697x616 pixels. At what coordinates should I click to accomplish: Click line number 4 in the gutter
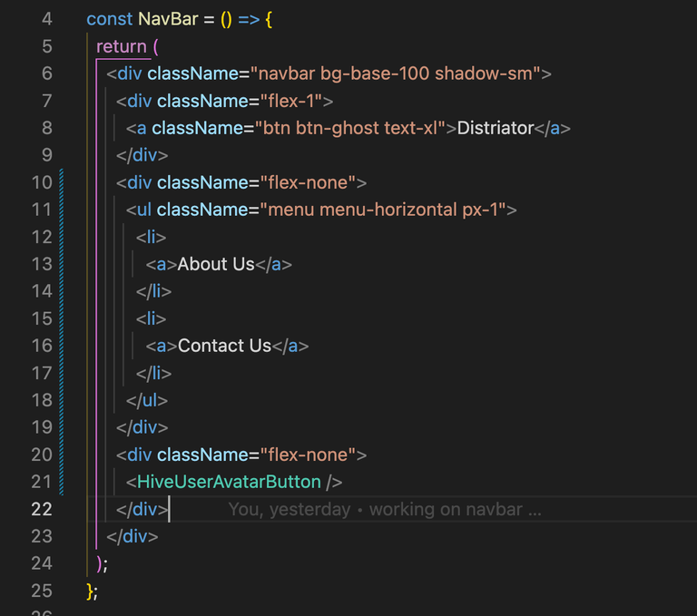coord(46,19)
